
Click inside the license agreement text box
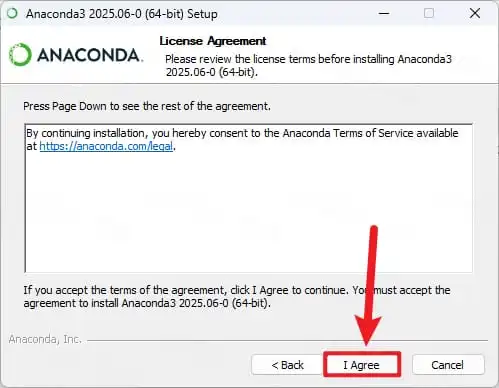click(x=248, y=198)
